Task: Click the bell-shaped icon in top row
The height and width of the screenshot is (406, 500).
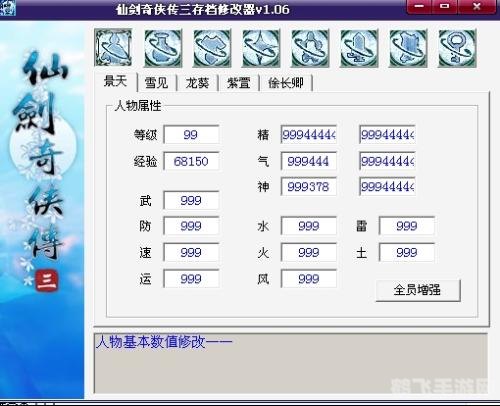Action: click(x=310, y=48)
